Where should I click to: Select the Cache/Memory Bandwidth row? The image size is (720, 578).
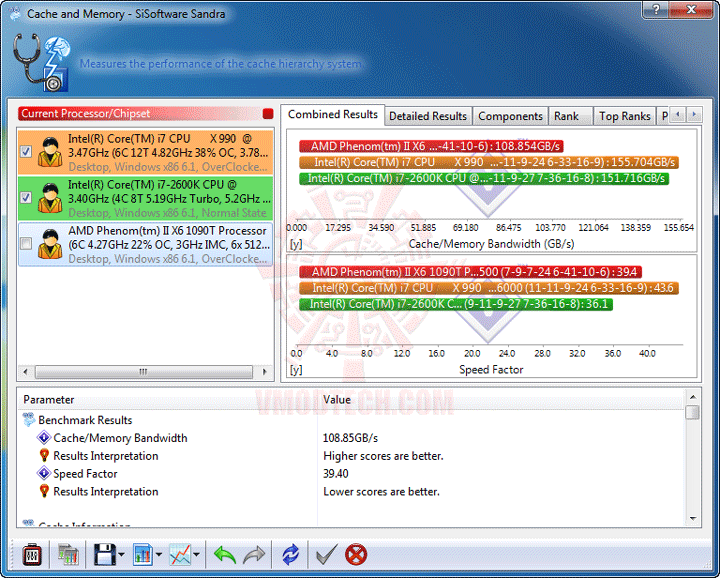click(x=351, y=438)
